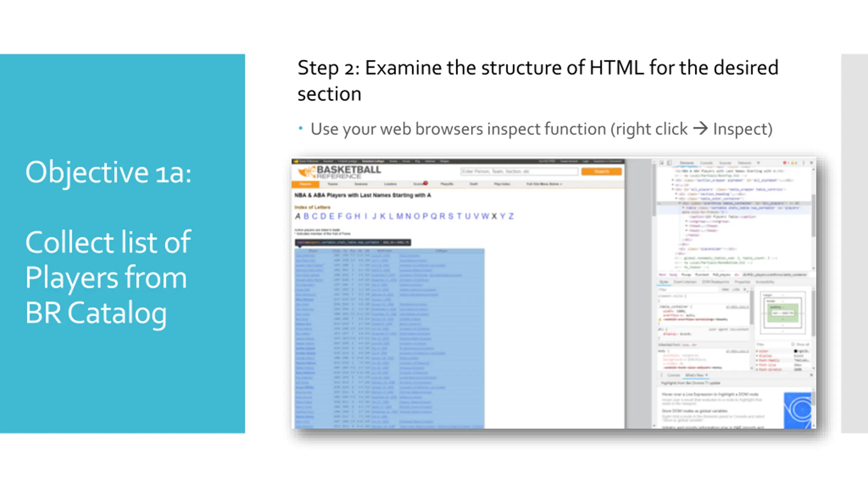This screenshot has height=488, width=868.
Task: Click the Styles pane Filter field
Action: coord(688,289)
